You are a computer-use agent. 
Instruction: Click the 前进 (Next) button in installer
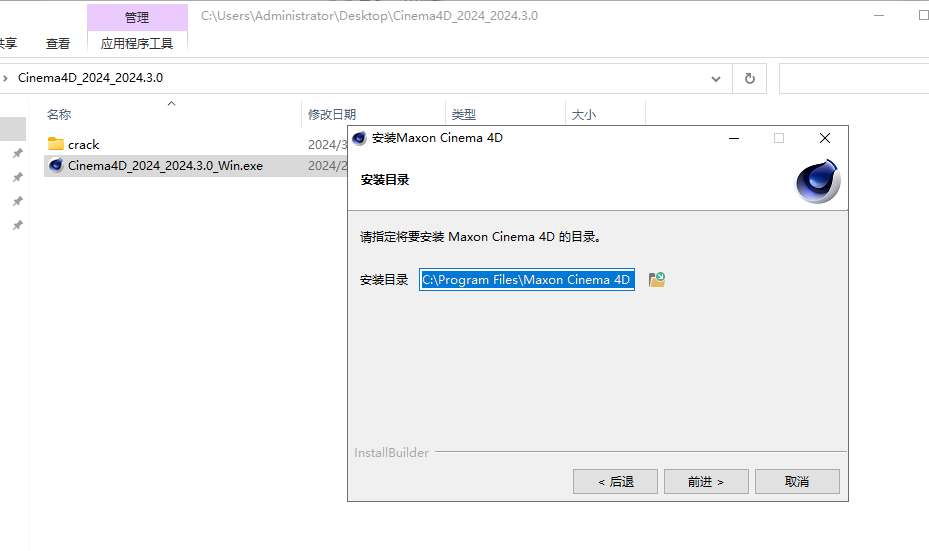click(x=706, y=482)
